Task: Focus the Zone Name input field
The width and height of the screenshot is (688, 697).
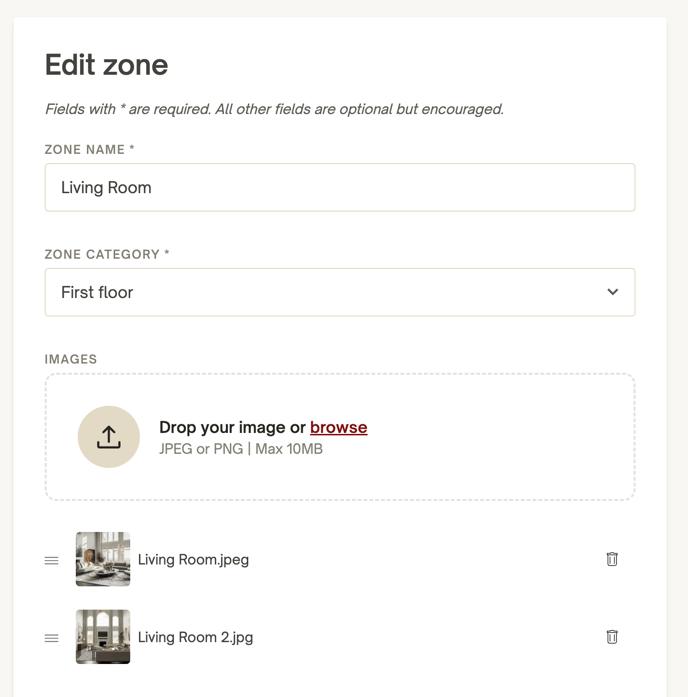Action: click(340, 187)
